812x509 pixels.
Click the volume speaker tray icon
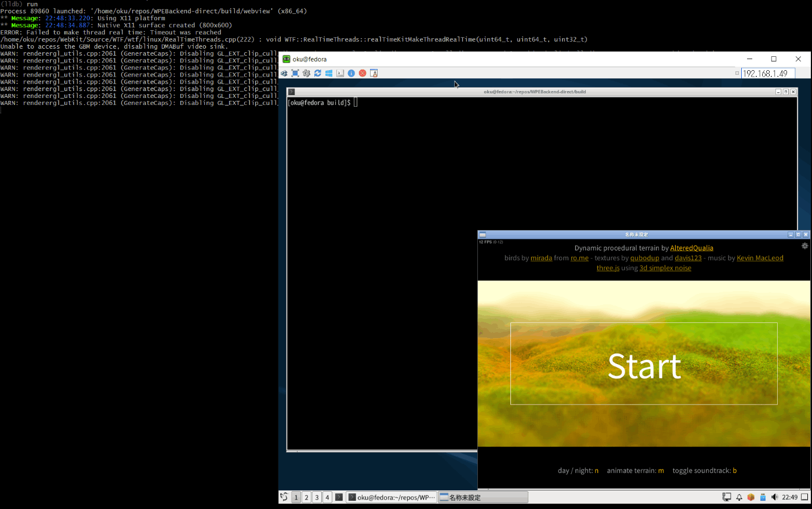pyautogui.click(x=774, y=497)
